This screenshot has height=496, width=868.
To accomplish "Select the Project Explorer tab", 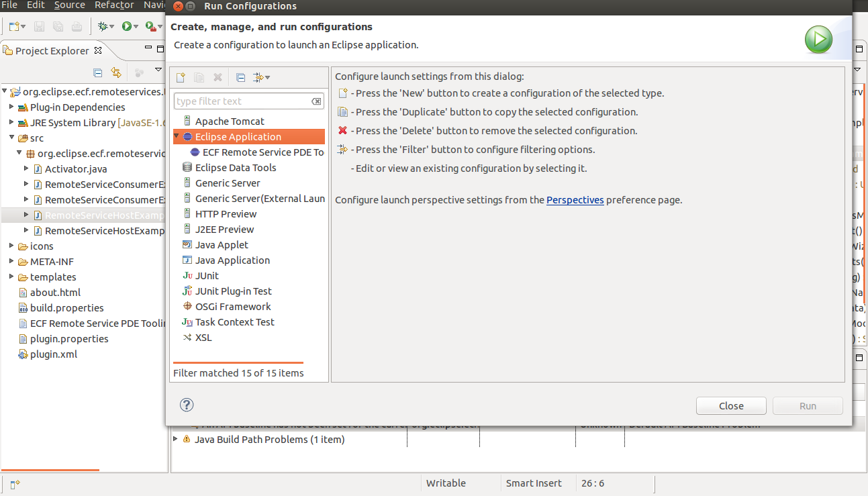I will tap(52, 50).
